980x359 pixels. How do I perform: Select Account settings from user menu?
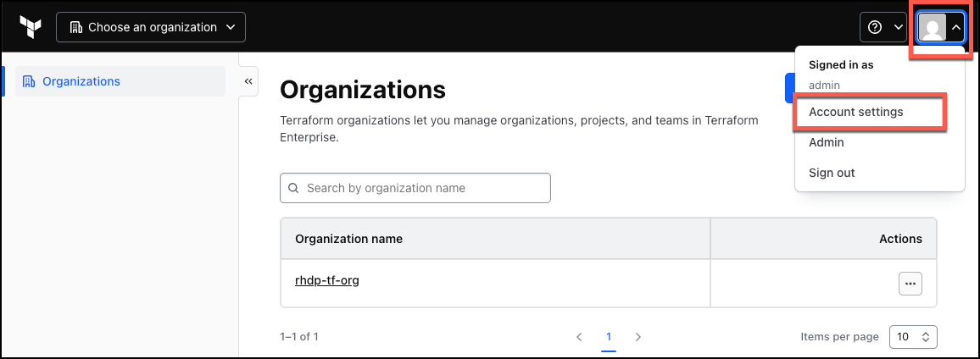click(x=855, y=113)
